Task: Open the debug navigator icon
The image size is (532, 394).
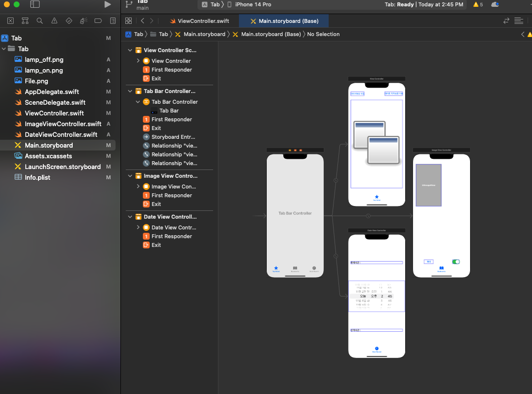Action: (83, 20)
